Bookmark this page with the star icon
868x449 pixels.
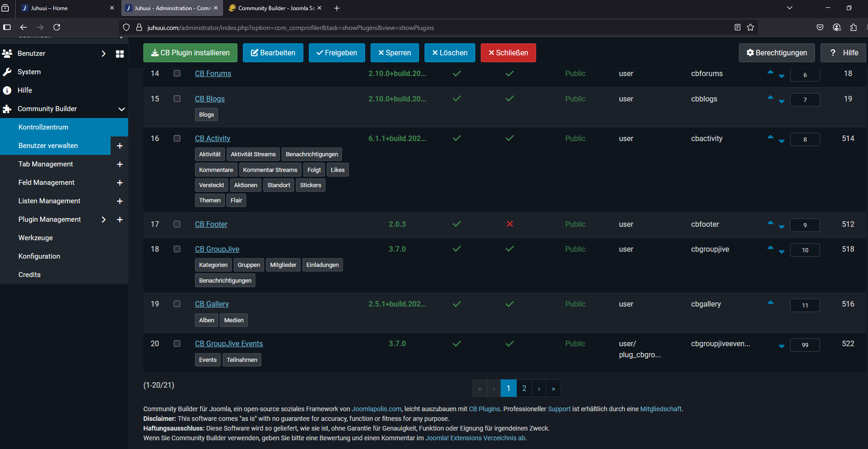(750, 28)
